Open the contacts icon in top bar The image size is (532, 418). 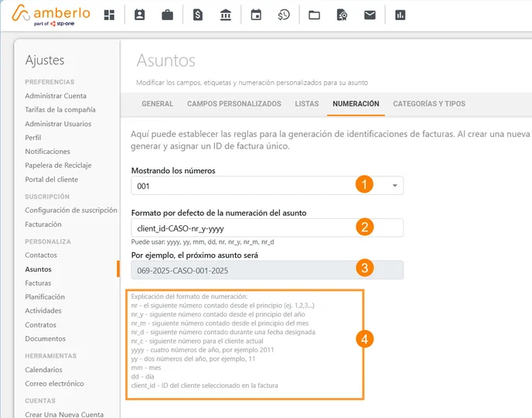coord(139,15)
